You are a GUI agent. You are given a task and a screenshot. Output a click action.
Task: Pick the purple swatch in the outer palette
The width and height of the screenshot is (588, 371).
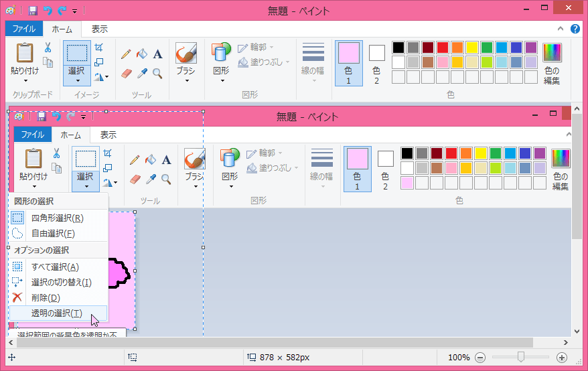(x=531, y=48)
